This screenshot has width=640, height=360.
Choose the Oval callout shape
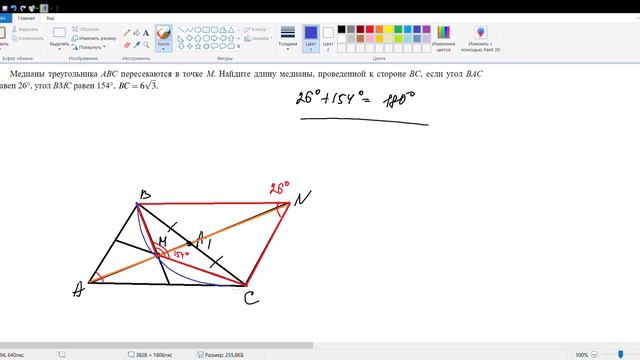(223, 47)
